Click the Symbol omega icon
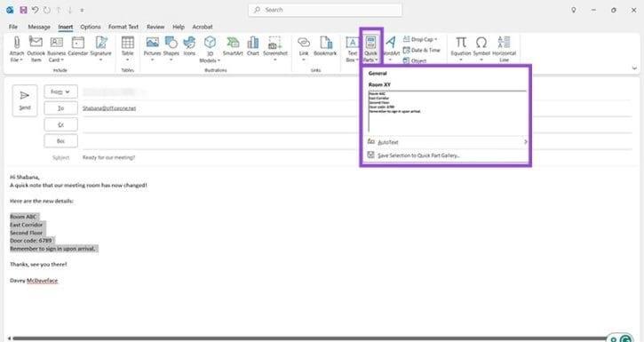Viewport: 644px width, 342px height. [x=481, y=43]
